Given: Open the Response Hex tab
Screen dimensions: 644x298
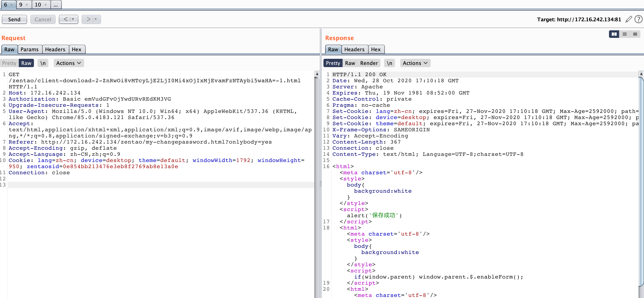Looking at the screenshot, I should tap(376, 49).
